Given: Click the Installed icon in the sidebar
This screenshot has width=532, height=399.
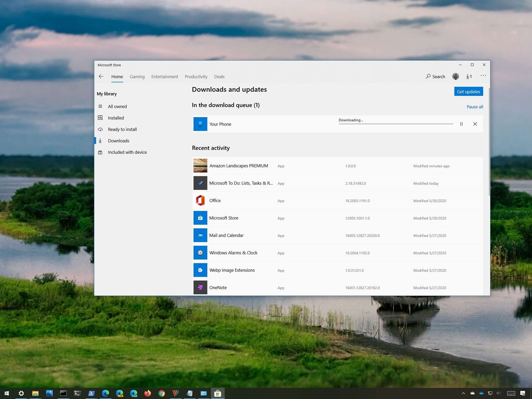Looking at the screenshot, I should tap(100, 117).
